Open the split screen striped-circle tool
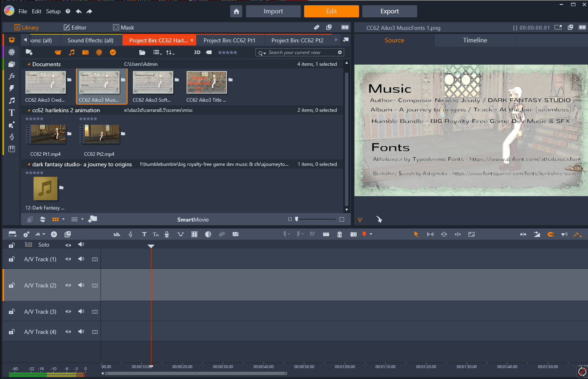Screen dimensions: 588x379 coord(208,234)
